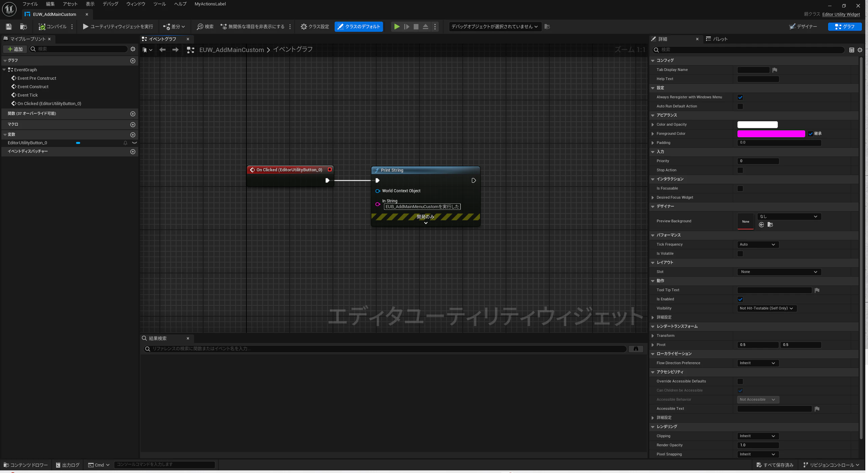
Task: Open the クラス設定 class settings
Action: 315,27
